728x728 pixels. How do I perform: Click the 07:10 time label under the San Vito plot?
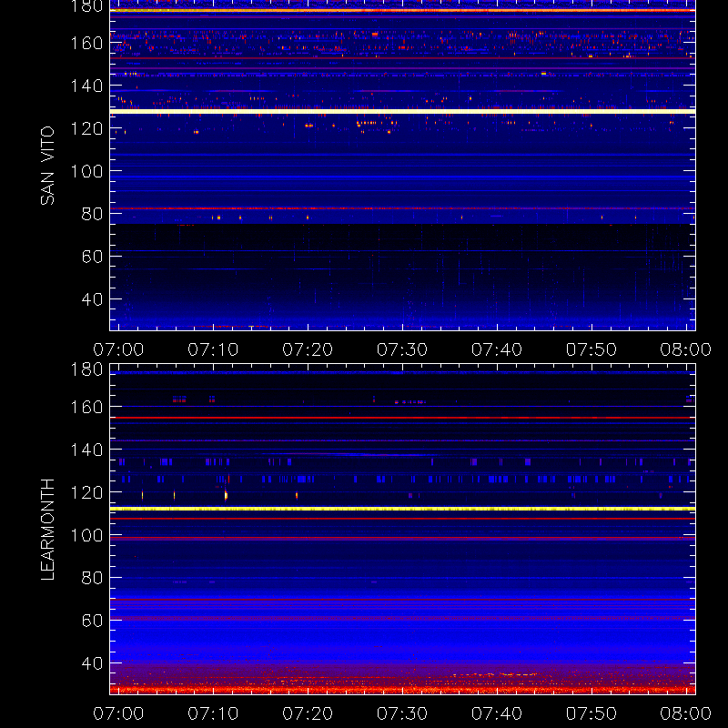pyautogui.click(x=213, y=349)
